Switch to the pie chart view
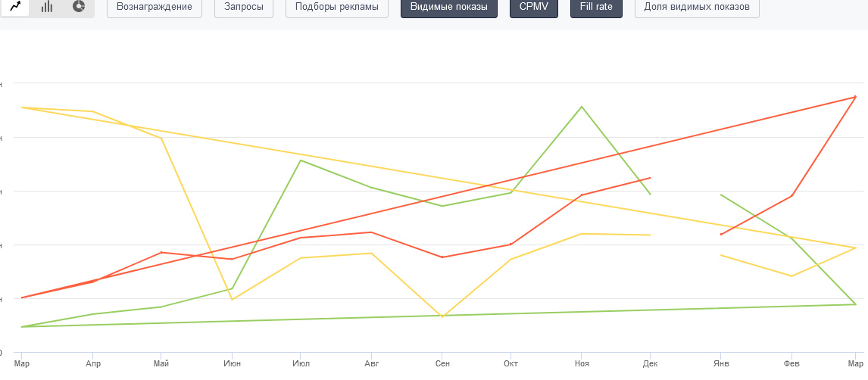 pyautogui.click(x=79, y=7)
